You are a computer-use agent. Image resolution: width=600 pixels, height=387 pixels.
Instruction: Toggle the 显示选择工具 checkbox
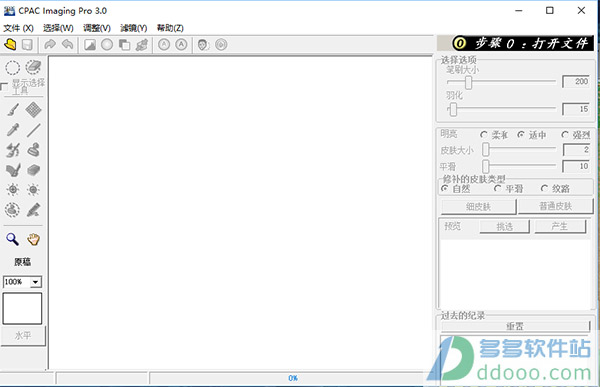tap(4, 87)
